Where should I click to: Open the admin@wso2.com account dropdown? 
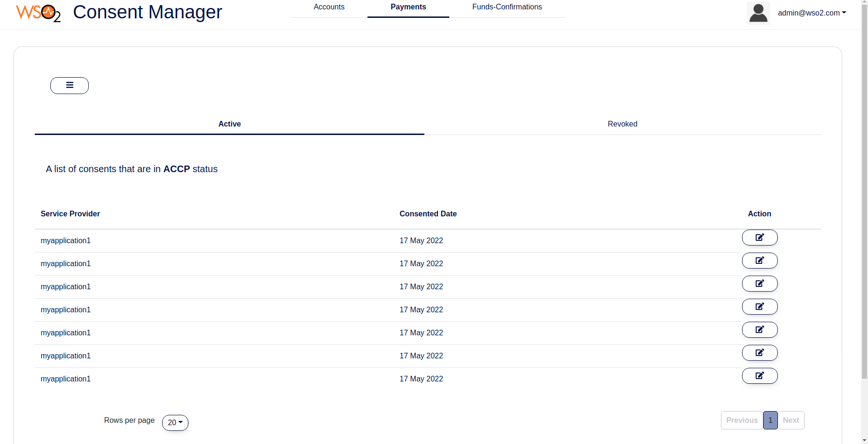[x=812, y=13]
